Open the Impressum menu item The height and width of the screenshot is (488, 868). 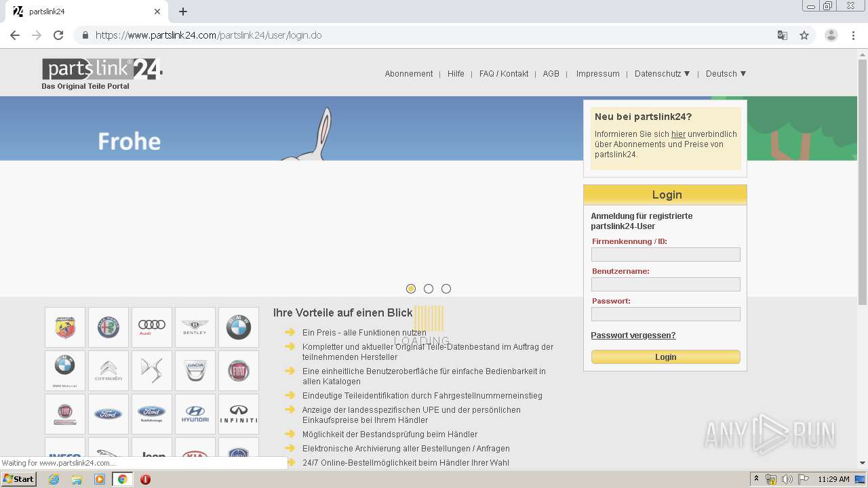[598, 74]
